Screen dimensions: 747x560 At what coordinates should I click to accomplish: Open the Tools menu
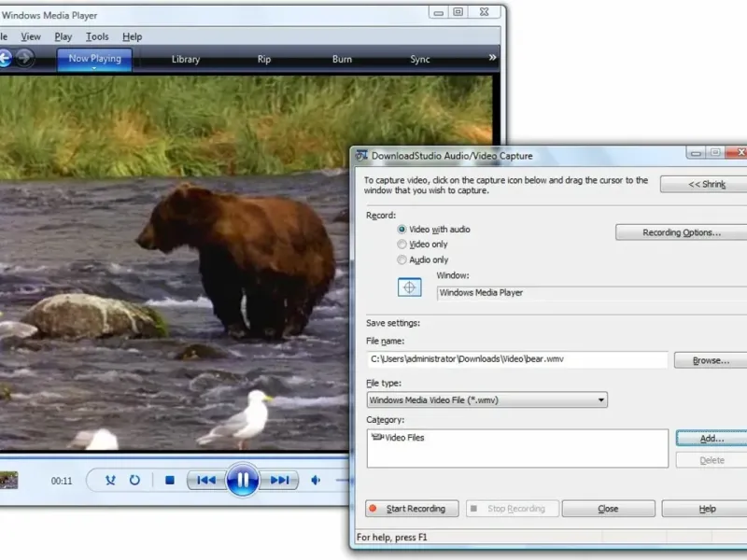[97, 36]
